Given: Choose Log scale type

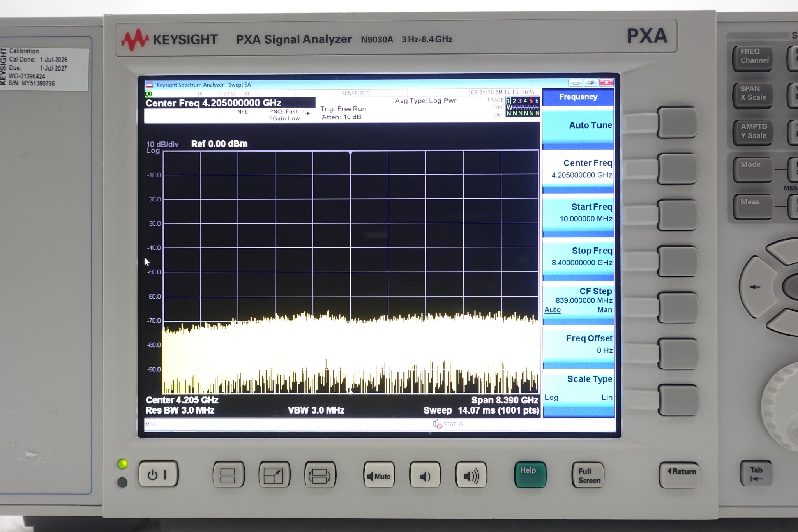Looking at the screenshot, I should point(551,398).
